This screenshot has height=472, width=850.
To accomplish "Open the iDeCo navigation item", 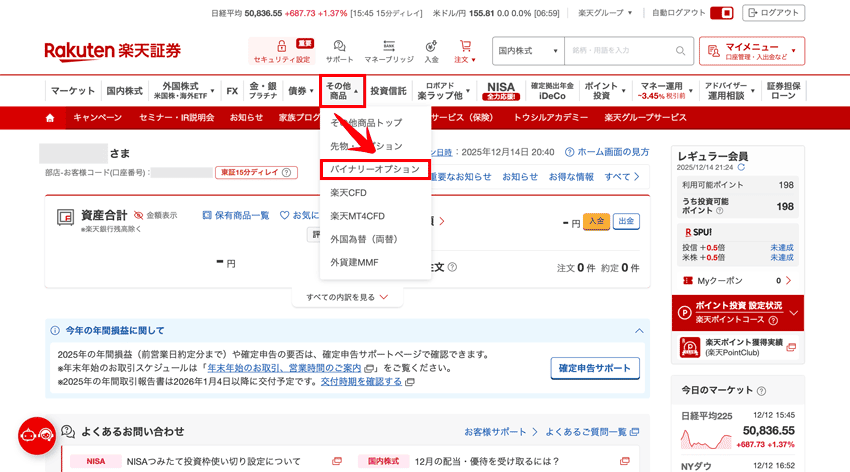I will coord(552,90).
